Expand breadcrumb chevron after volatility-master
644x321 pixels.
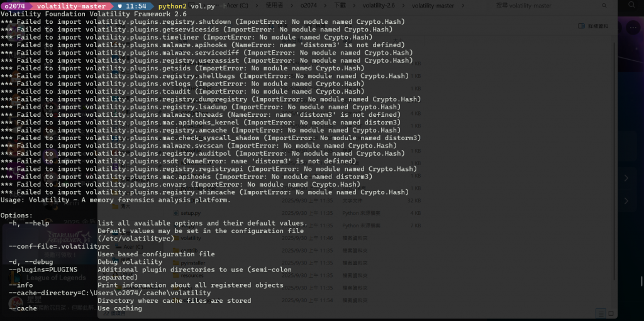464,6
